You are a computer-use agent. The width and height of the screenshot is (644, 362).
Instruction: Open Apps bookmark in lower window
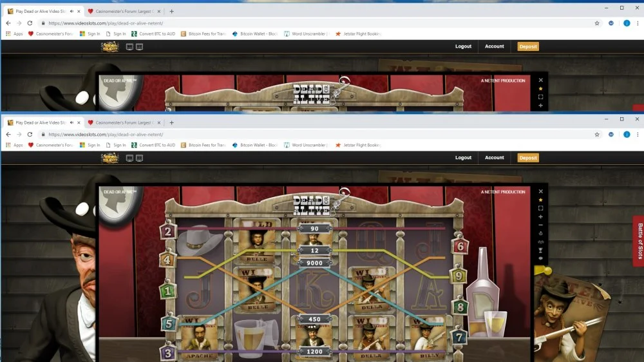pos(14,145)
